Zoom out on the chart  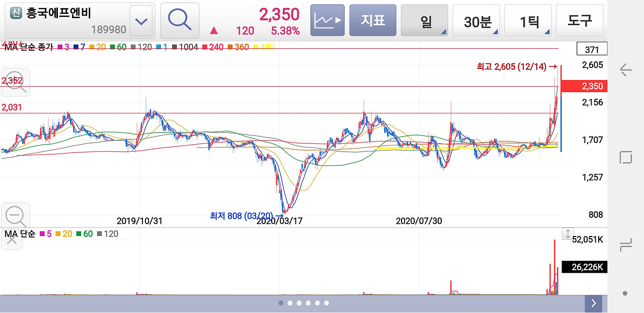point(15,216)
